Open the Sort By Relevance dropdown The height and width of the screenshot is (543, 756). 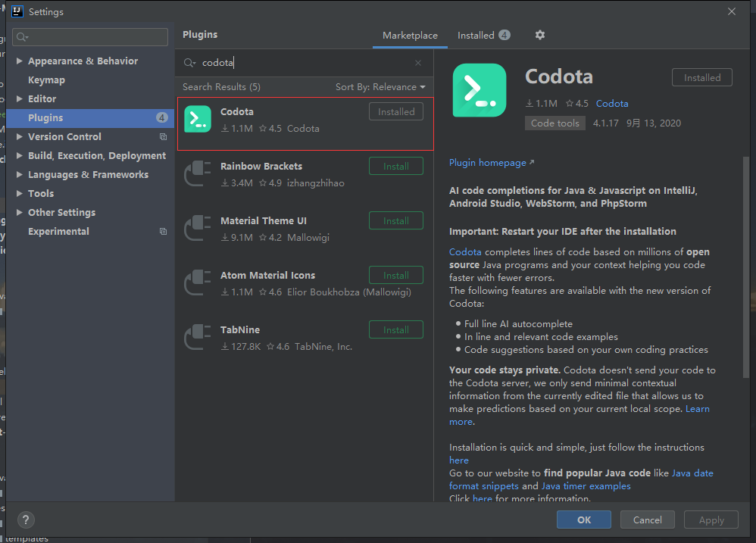coord(380,87)
